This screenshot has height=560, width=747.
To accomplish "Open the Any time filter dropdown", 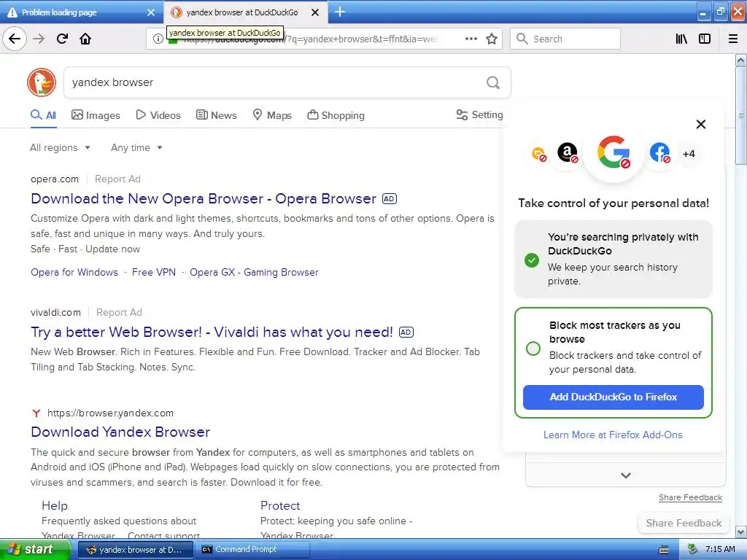I will point(136,147).
